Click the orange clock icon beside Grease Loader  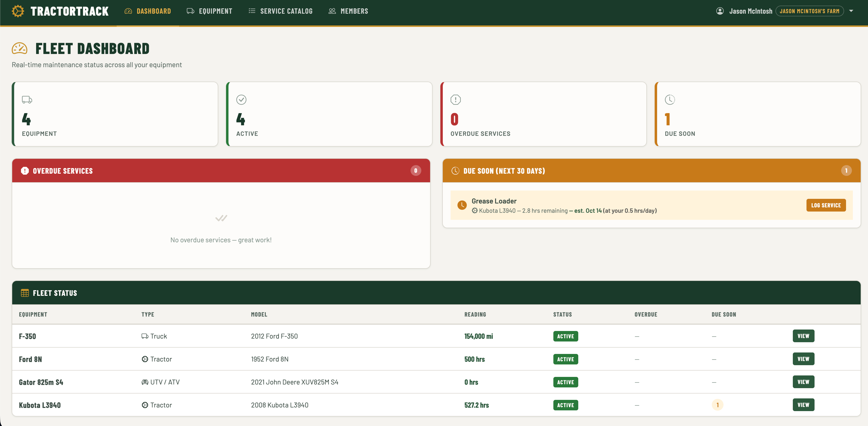coord(462,205)
